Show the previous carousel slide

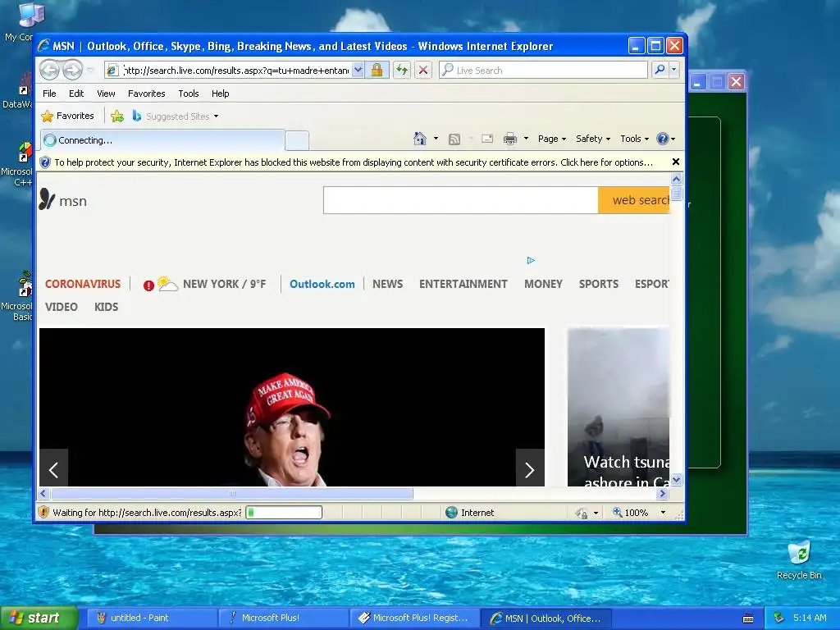point(53,469)
